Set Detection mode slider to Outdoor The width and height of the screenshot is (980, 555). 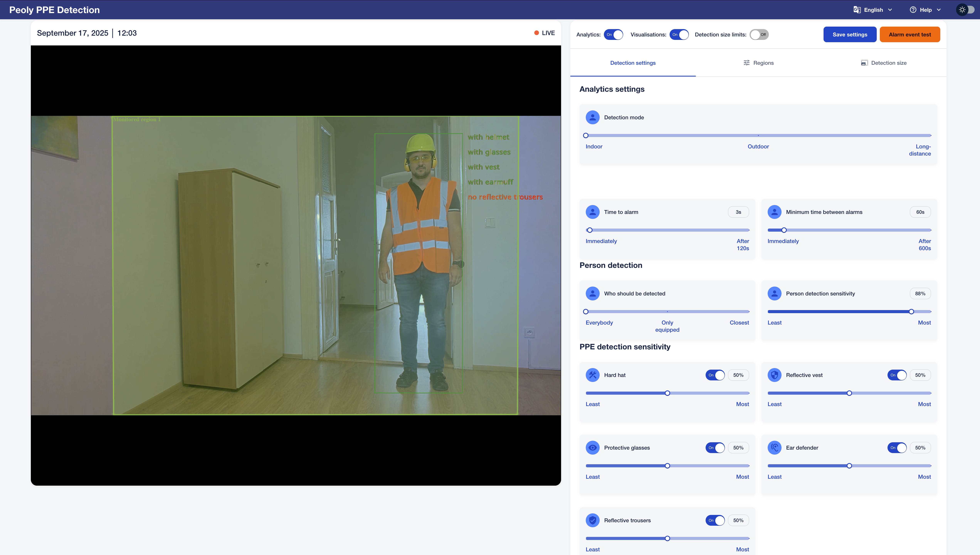(x=758, y=135)
